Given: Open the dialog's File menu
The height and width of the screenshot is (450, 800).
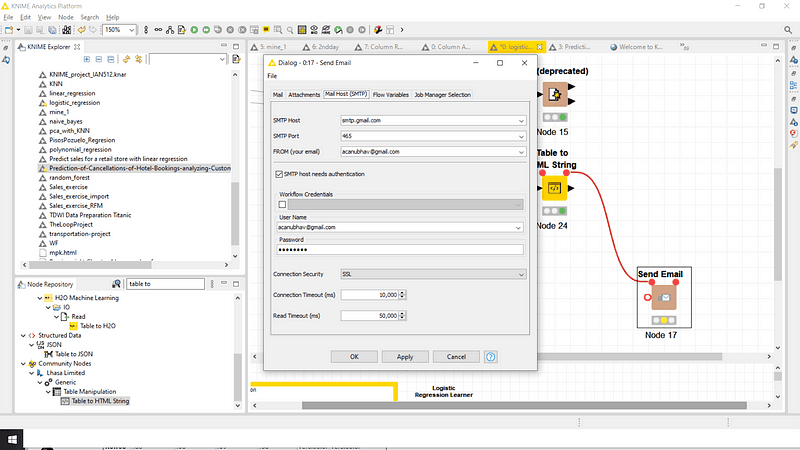Looking at the screenshot, I should [272, 76].
